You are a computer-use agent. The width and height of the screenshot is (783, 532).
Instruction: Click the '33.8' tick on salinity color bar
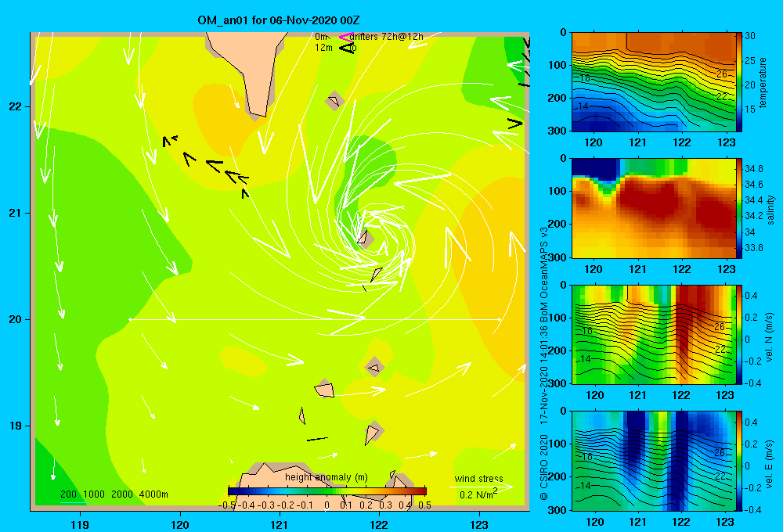pos(753,247)
